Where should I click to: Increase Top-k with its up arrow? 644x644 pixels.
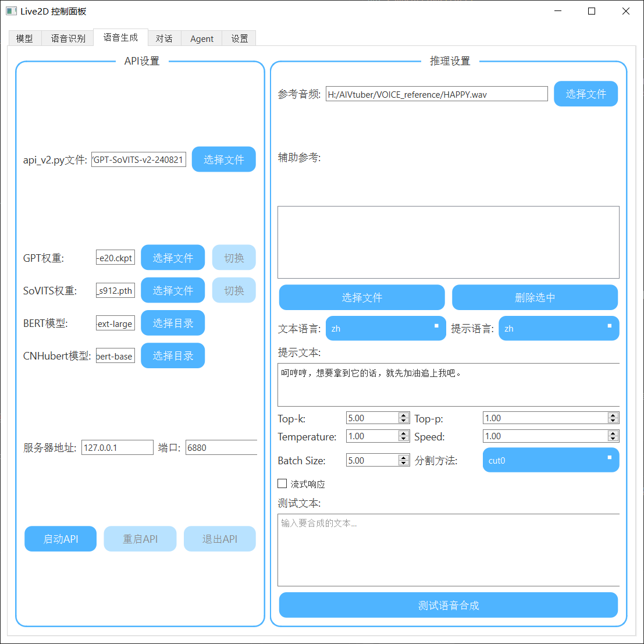click(x=403, y=414)
